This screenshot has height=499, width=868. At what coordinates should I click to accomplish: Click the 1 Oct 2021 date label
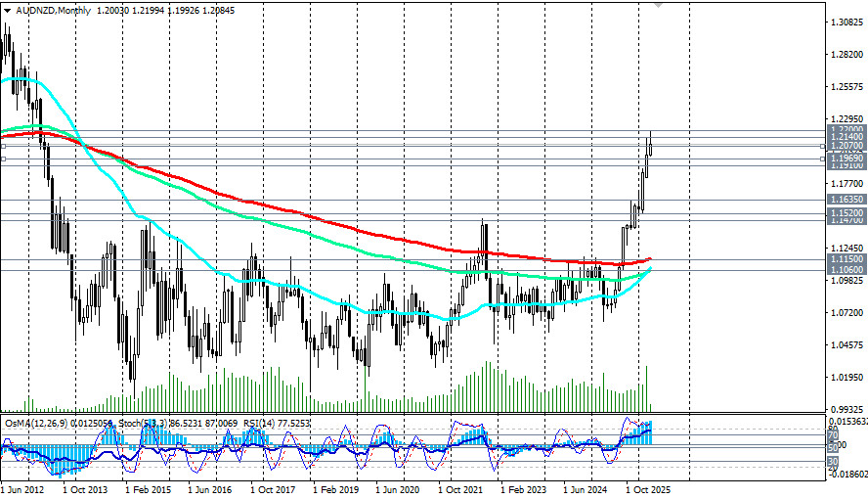pyautogui.click(x=460, y=490)
